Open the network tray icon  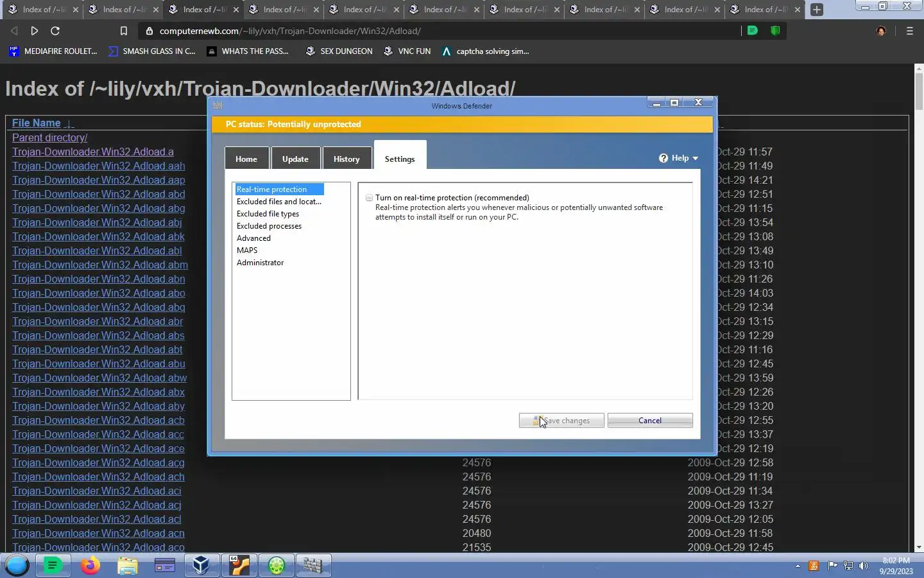pos(848,566)
